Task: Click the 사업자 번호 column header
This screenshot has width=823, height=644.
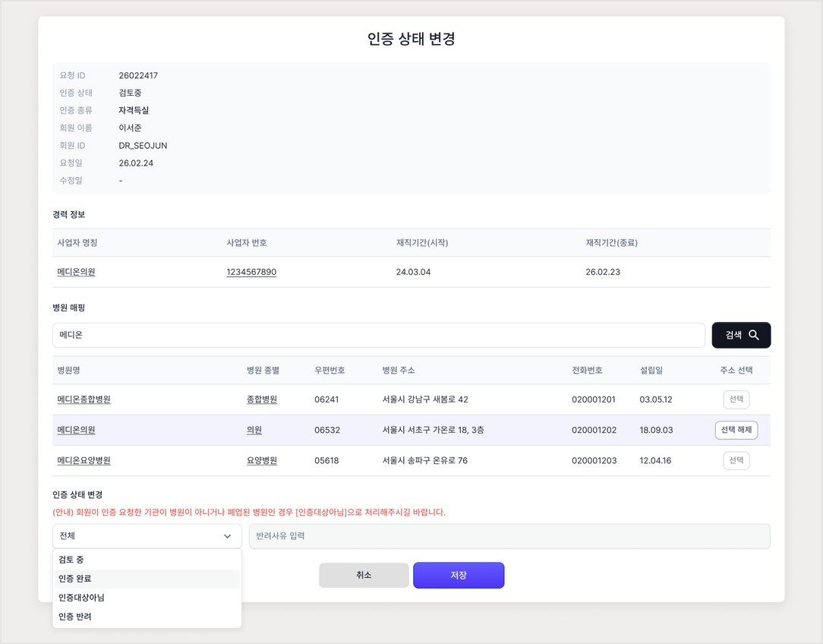Action: pos(247,242)
